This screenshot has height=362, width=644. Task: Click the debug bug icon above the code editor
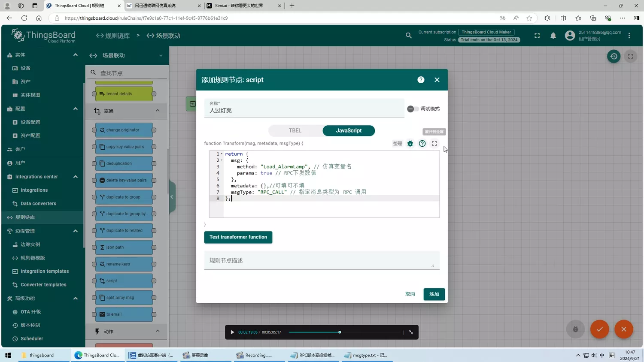pos(410,144)
